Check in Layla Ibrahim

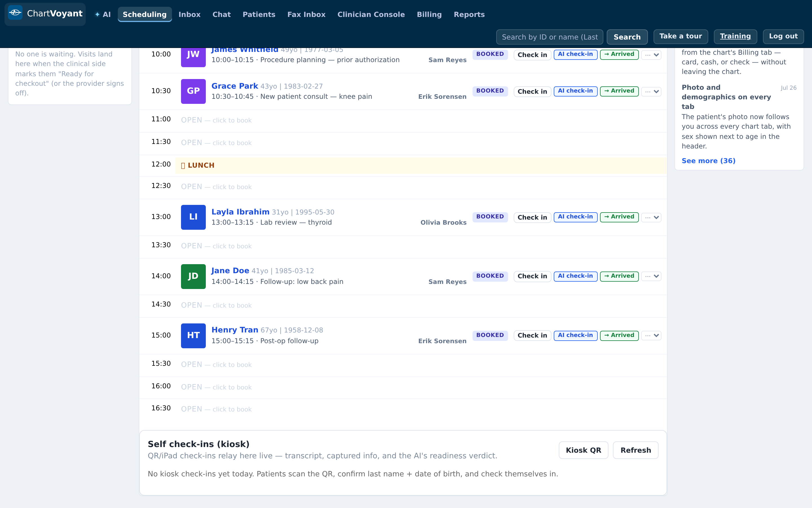pos(532,217)
